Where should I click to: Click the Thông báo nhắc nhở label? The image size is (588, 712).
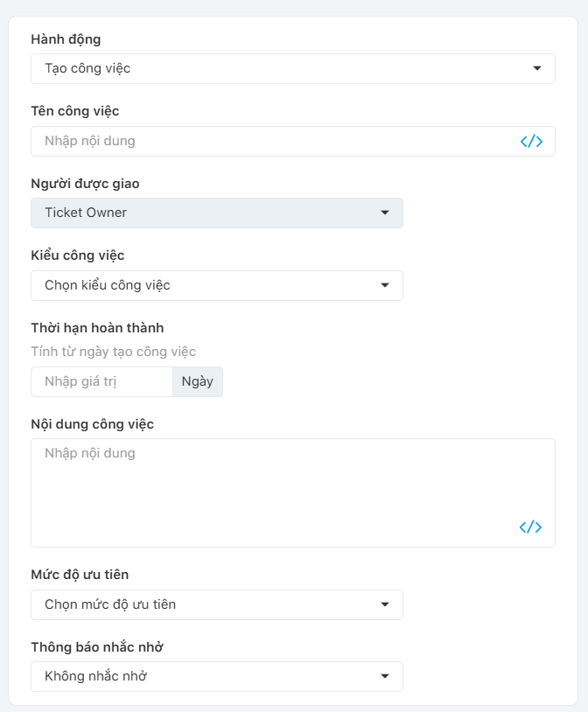pyautogui.click(x=97, y=647)
